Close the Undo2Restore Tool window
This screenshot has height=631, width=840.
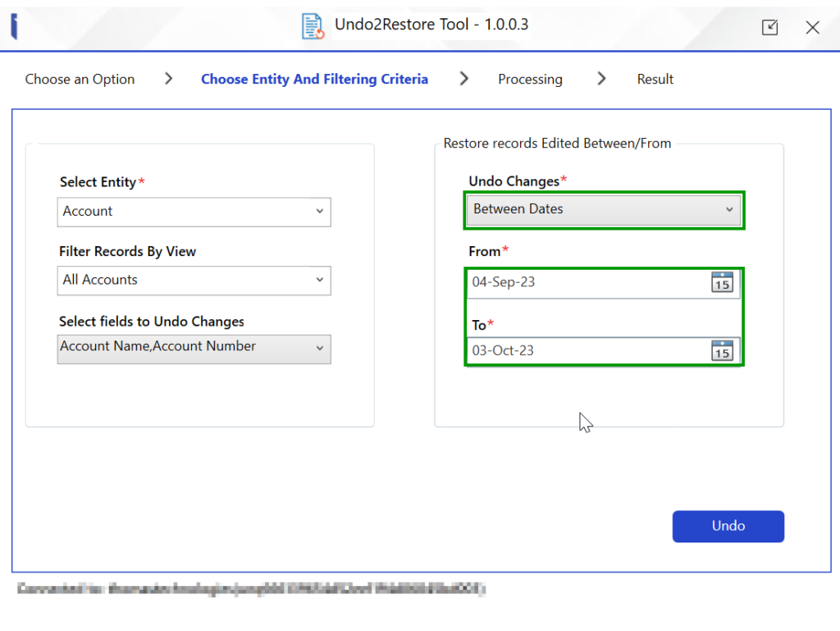[812, 27]
